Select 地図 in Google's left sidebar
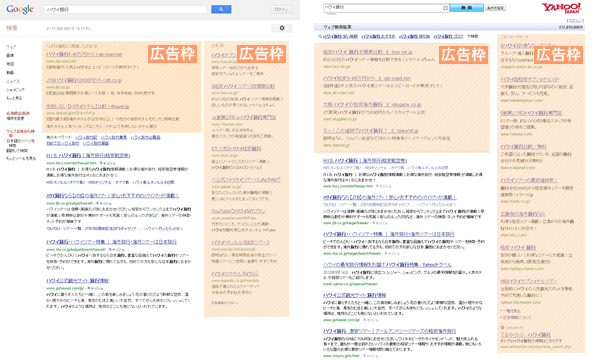 point(10,64)
